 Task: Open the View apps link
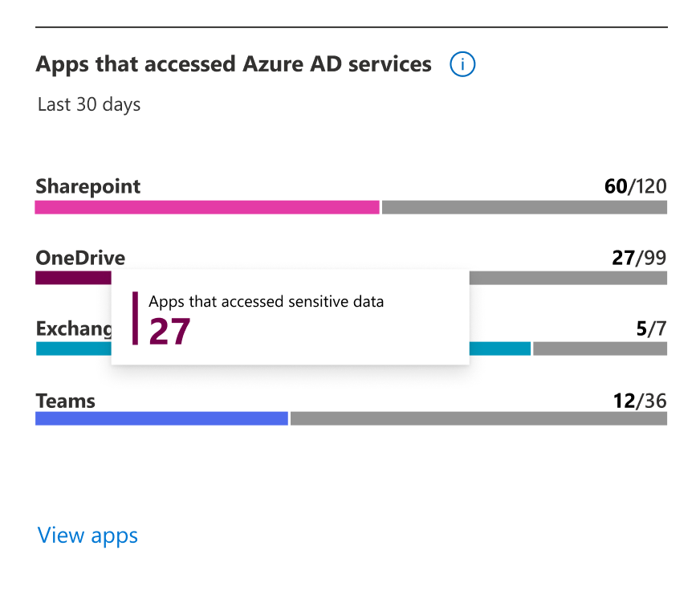point(87,535)
